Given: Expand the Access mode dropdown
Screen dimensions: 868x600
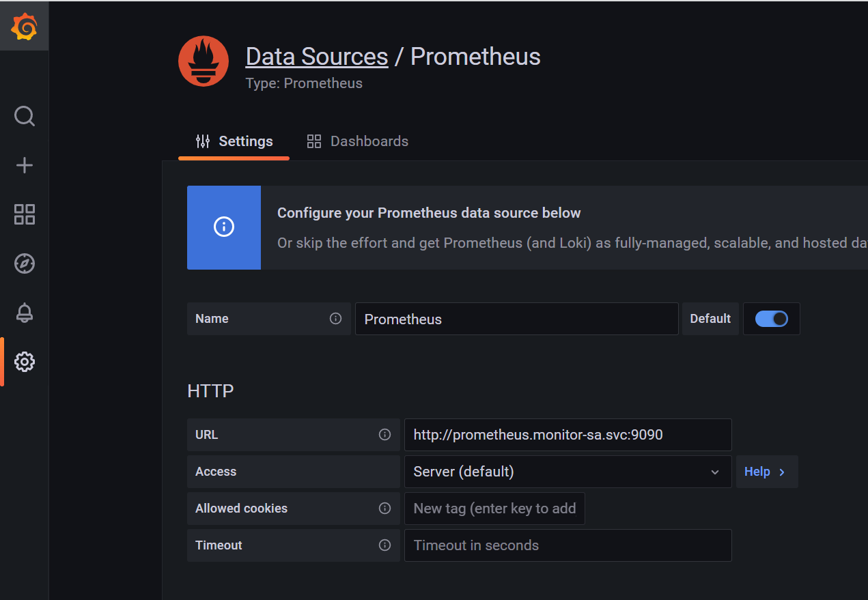Looking at the screenshot, I should pyautogui.click(x=567, y=472).
